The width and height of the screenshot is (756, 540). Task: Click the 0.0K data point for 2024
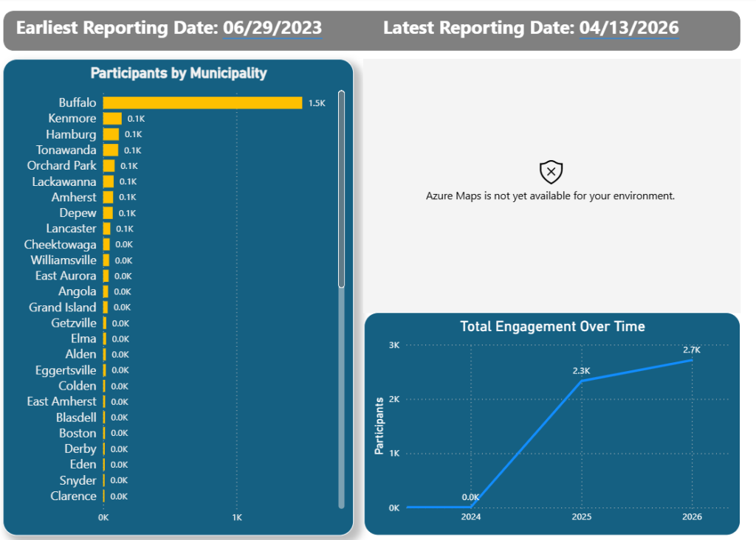click(471, 507)
